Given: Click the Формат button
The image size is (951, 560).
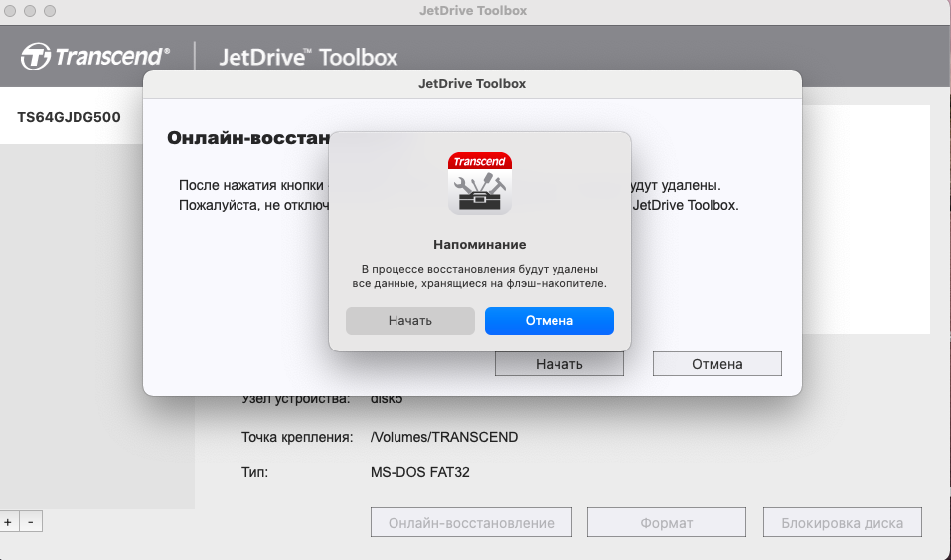Looking at the screenshot, I should click(667, 523).
